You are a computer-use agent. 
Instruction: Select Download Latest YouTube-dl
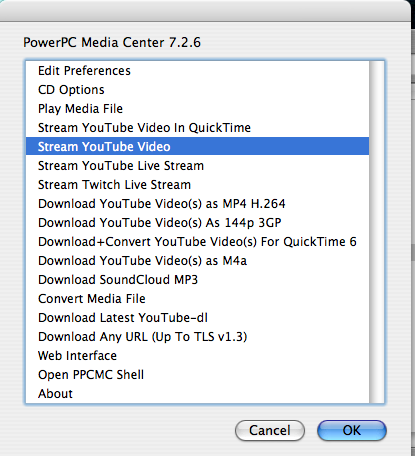197,318
